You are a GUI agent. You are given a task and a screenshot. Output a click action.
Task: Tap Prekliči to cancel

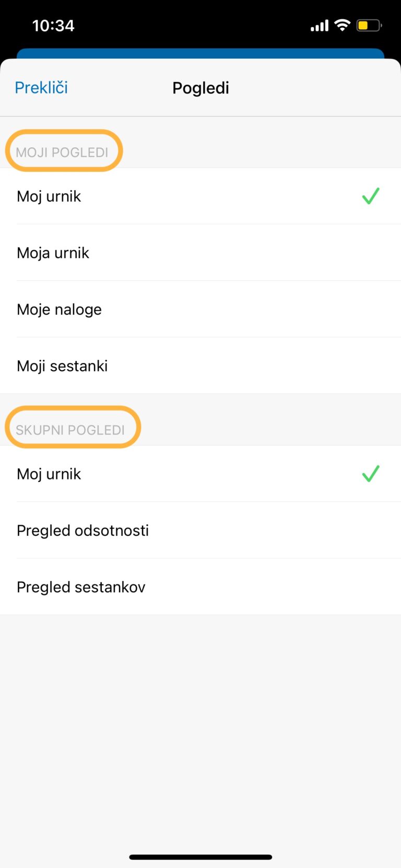tap(41, 87)
